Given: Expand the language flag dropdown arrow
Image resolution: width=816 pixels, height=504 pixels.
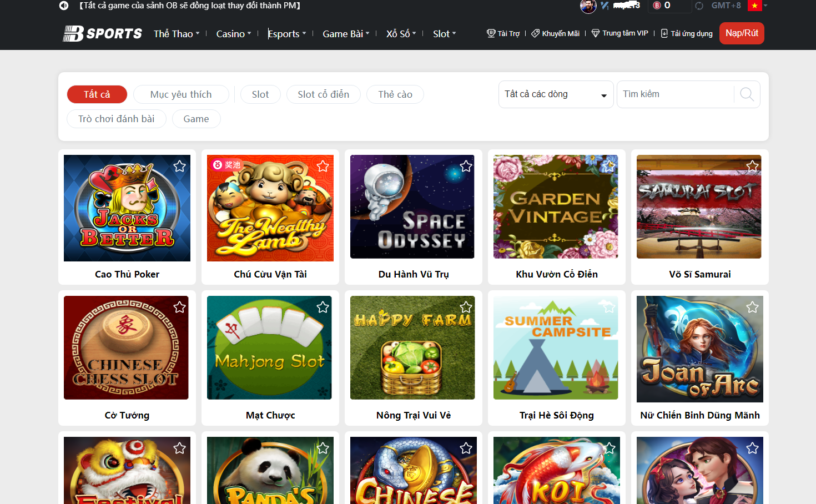Looking at the screenshot, I should 765,6.
